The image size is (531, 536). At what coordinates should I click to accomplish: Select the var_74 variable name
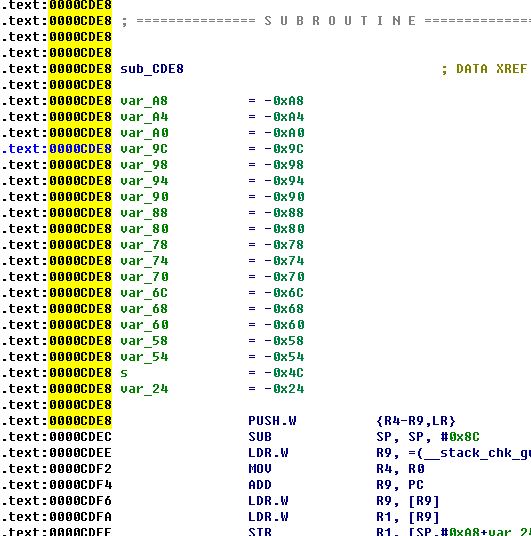point(144,261)
